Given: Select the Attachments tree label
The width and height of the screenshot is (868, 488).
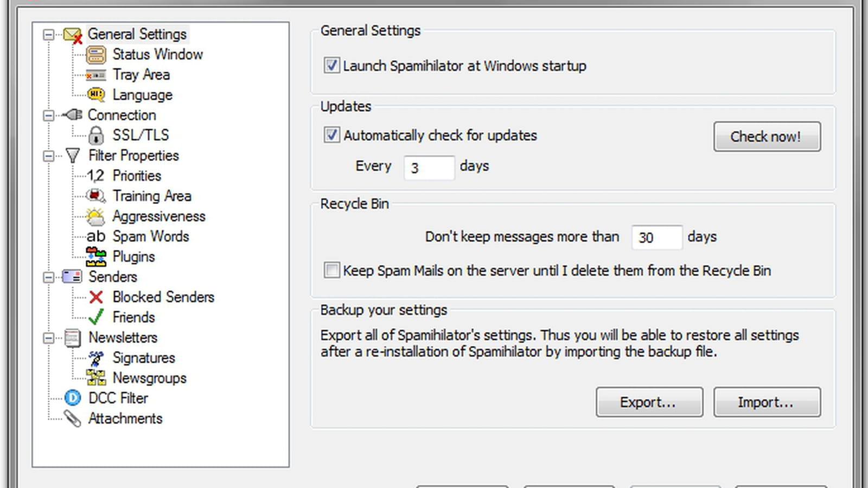Looking at the screenshot, I should (x=125, y=418).
